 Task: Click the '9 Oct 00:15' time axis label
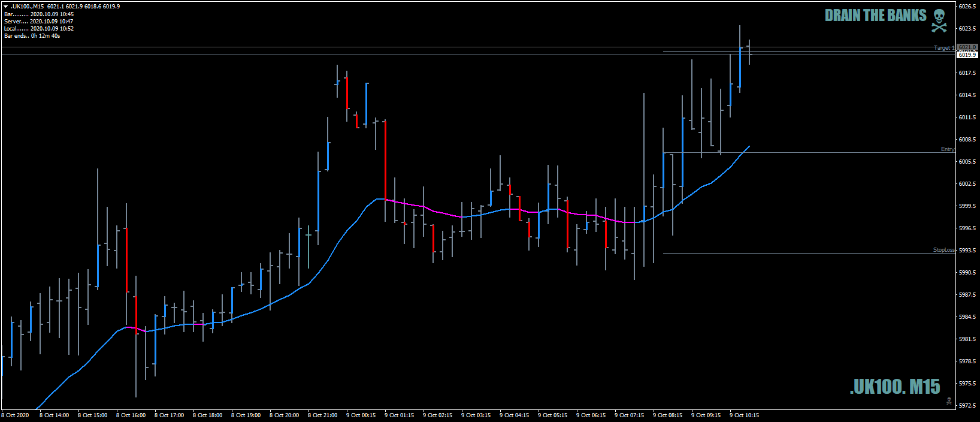click(361, 415)
